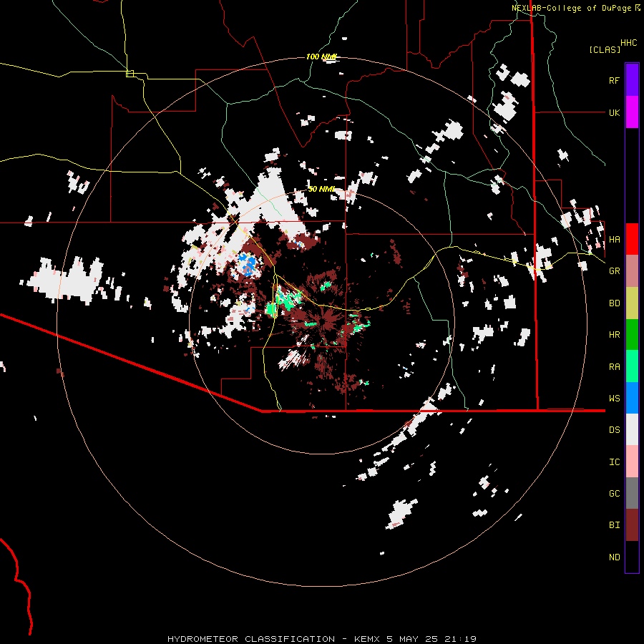
Task: Click the IC legend label
Action: [614, 462]
